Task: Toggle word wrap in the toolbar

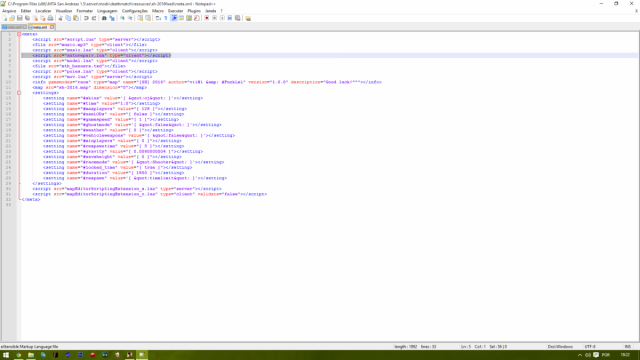Action: point(158,18)
